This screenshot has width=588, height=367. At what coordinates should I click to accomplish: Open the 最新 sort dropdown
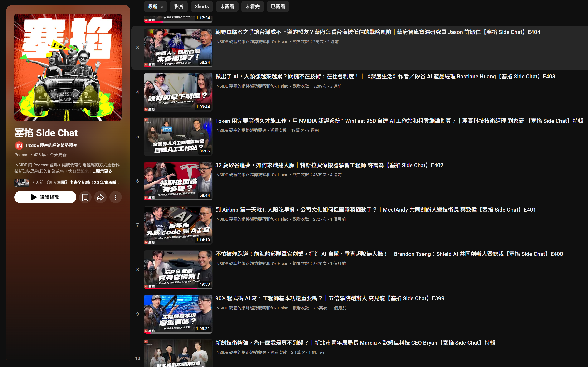click(155, 6)
